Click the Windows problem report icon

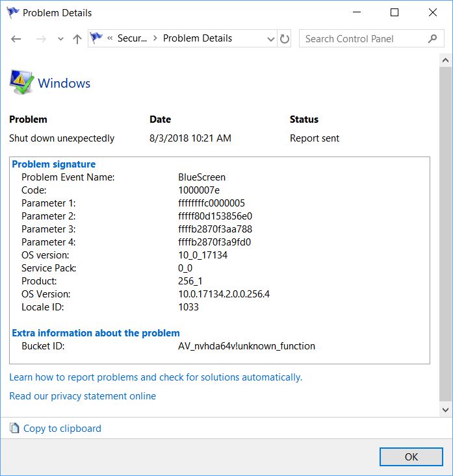click(x=21, y=82)
